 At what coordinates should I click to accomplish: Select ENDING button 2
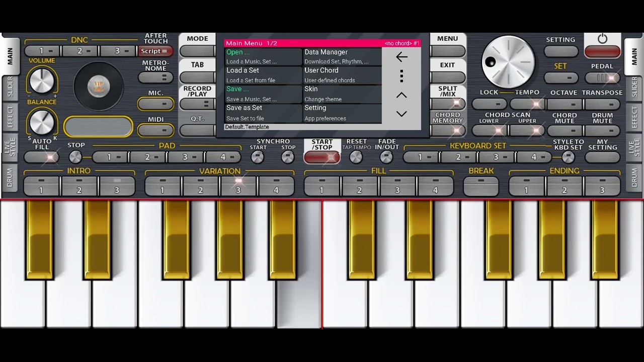[565, 186]
